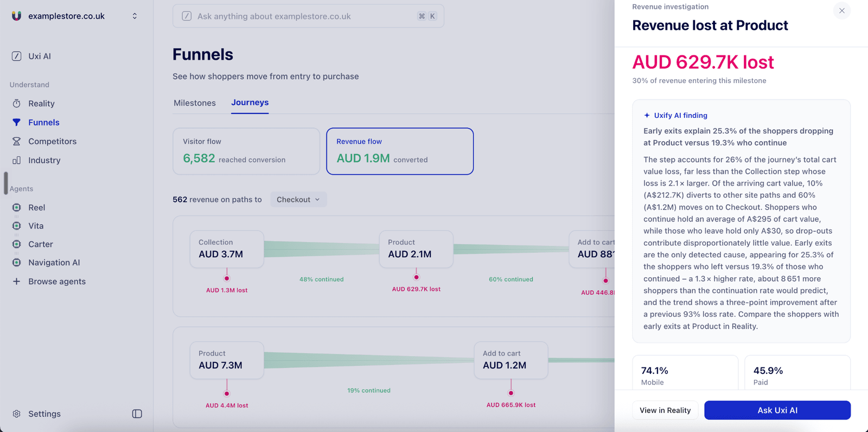Open the examplestore.co.uk site switcher
The height and width of the screenshot is (432, 868).
pos(75,16)
